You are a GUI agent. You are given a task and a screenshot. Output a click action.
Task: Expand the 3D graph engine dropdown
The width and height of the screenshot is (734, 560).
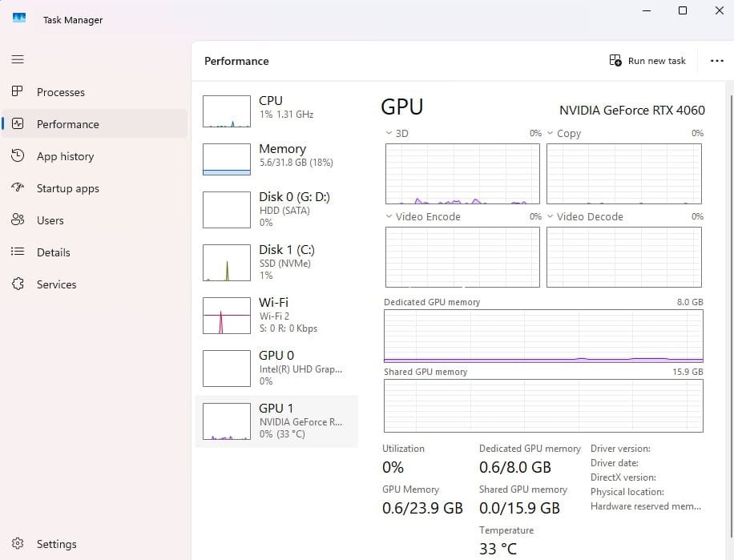click(x=389, y=134)
